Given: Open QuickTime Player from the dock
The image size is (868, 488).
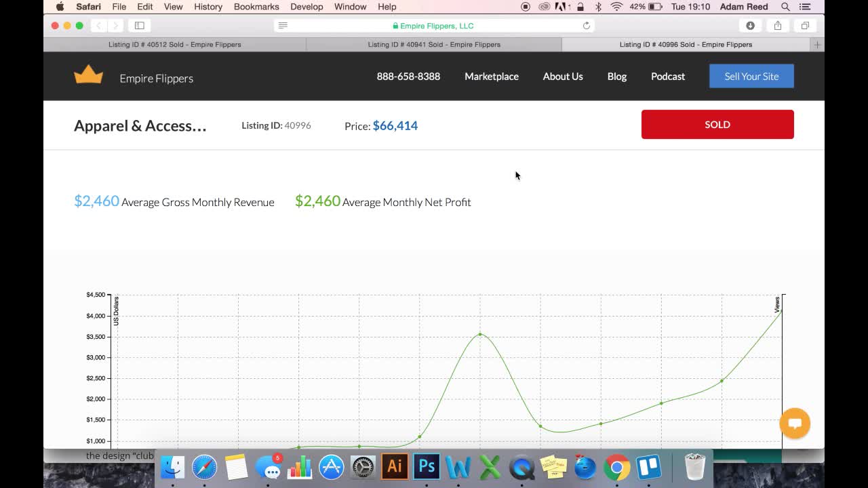Looking at the screenshot, I should tap(521, 467).
